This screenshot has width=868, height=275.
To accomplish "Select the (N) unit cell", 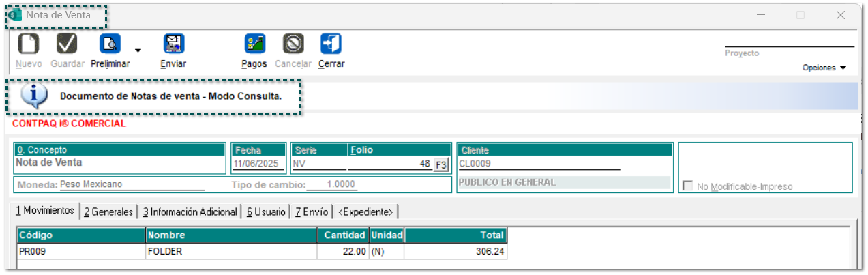I will pos(387,251).
